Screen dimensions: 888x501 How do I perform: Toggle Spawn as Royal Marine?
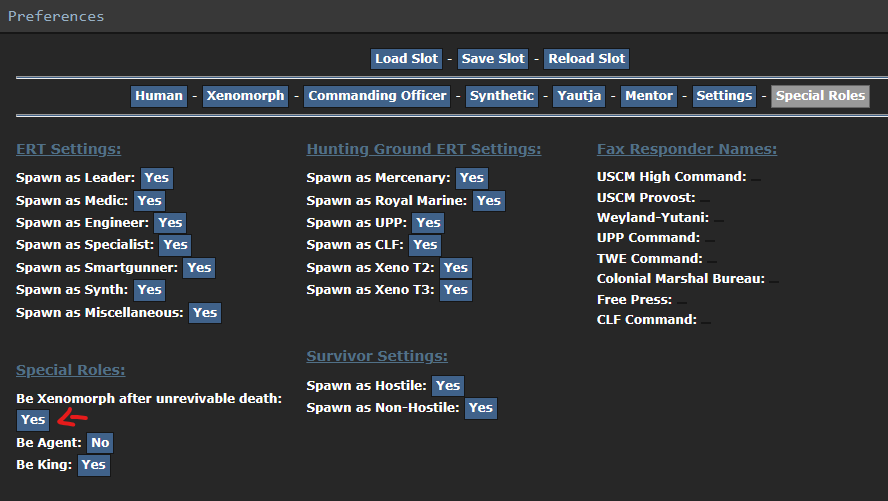(488, 200)
